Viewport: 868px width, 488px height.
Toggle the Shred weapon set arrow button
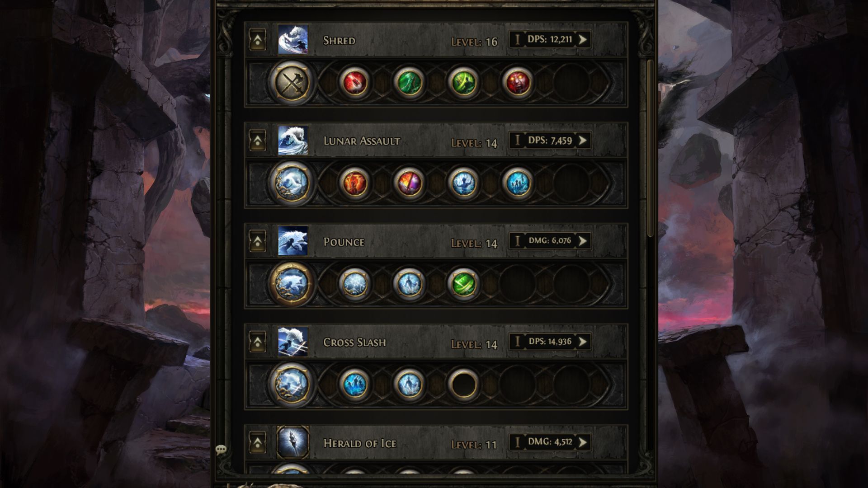pos(258,40)
